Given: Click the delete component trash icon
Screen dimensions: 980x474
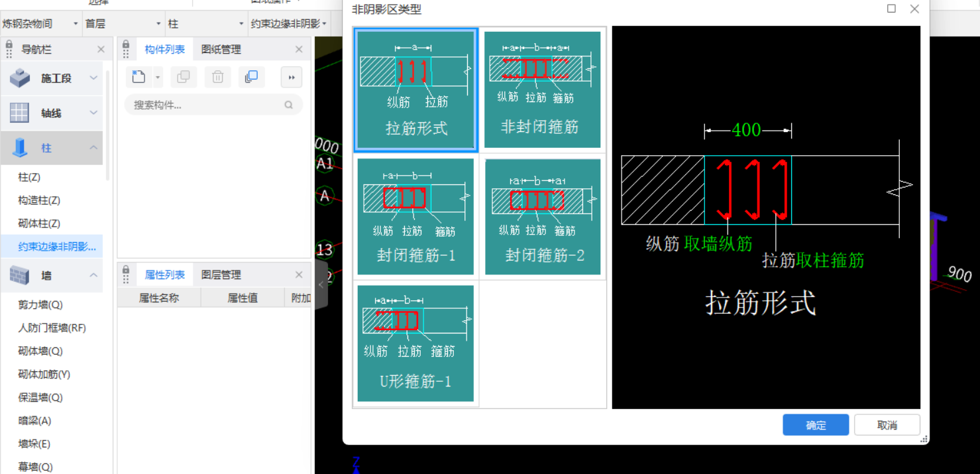Looking at the screenshot, I should pyautogui.click(x=217, y=77).
